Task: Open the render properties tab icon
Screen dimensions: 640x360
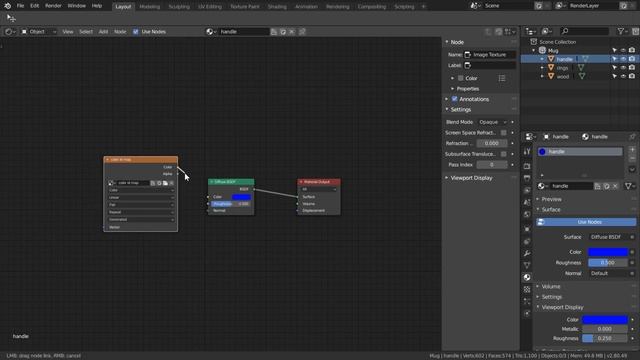Action: pos(527,166)
